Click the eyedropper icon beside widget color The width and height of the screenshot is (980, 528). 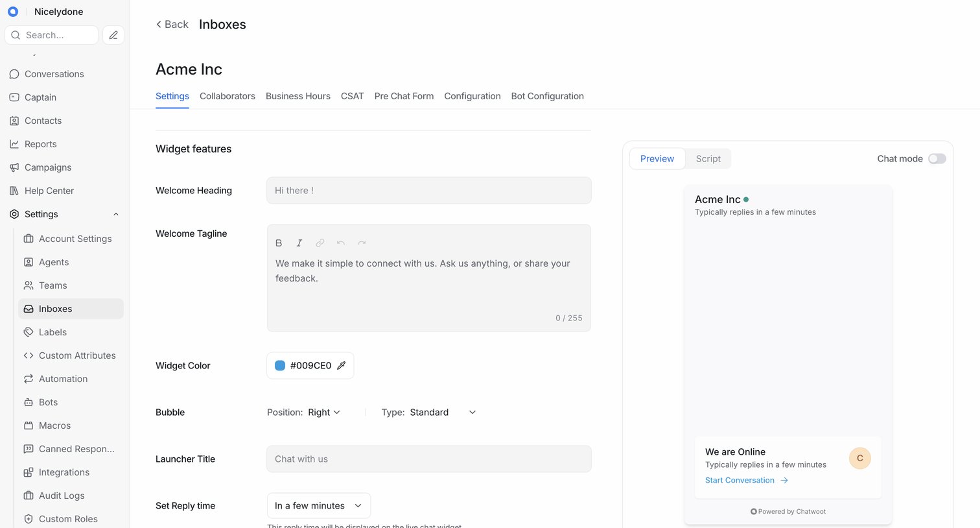point(342,366)
